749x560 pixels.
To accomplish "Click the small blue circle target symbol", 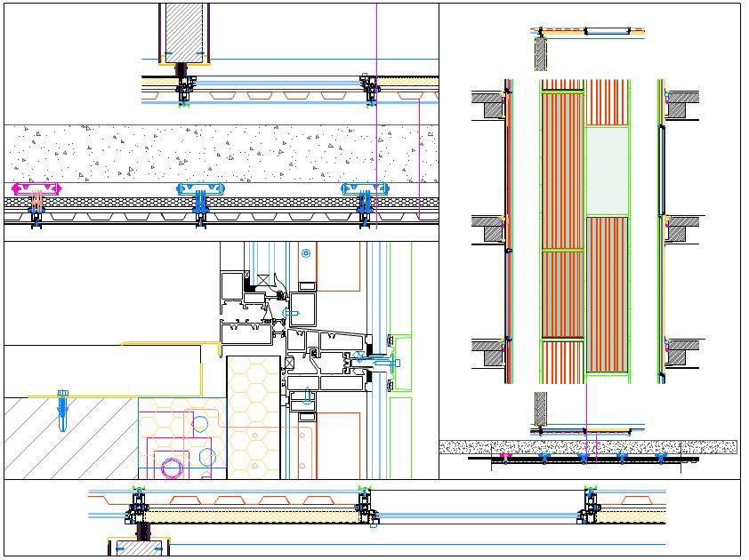I will (305, 253).
